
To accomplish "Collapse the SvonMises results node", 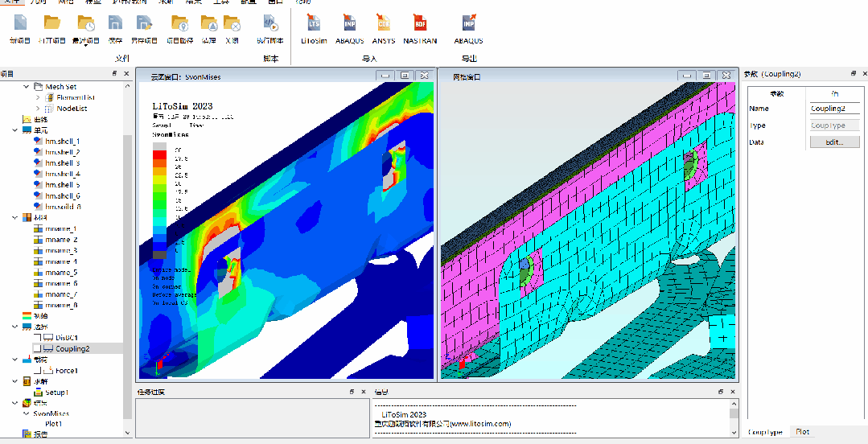I will (26, 413).
